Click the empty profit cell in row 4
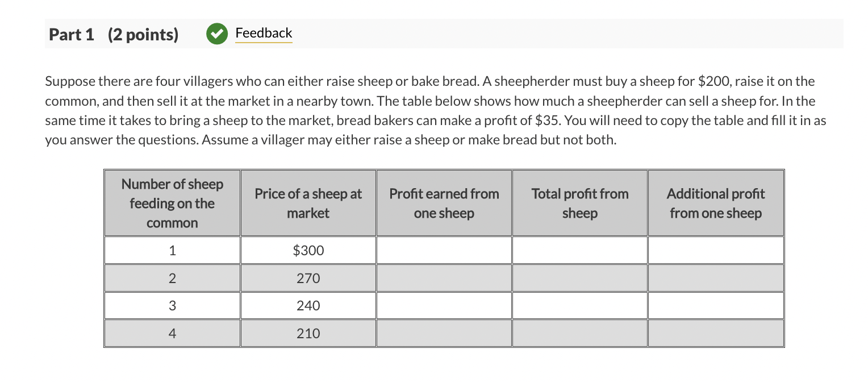The image size is (868, 382). click(x=444, y=333)
